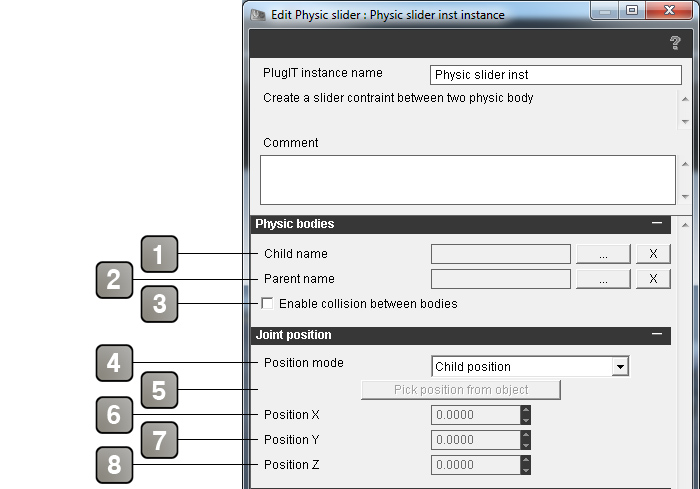Image resolution: width=700 pixels, height=489 pixels.
Task: Increase Position X with up arrow
Action: (526, 410)
